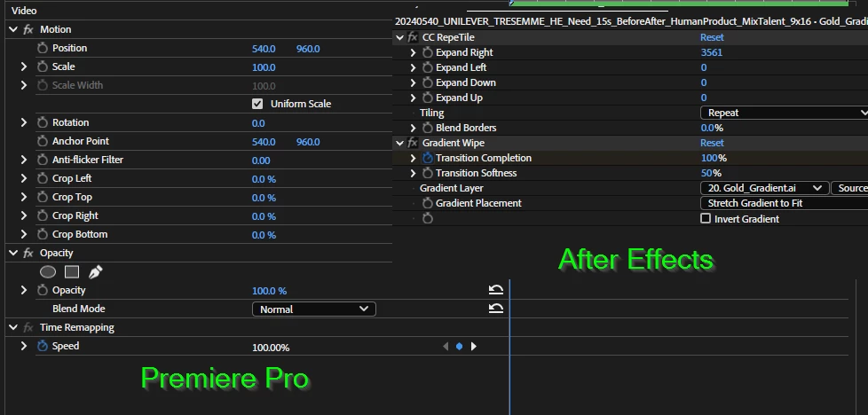Click the Anti-flicker Filter value 0.00
The height and width of the screenshot is (415, 868).
(261, 161)
